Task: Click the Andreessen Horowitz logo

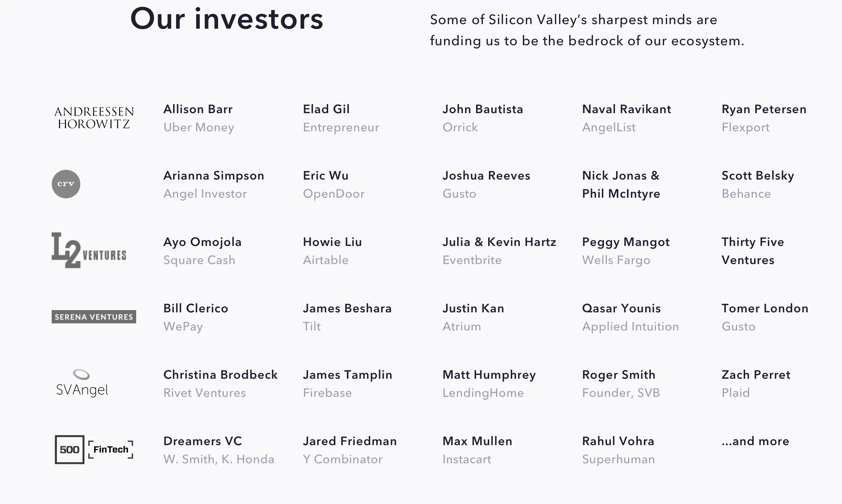Action: coord(94,118)
